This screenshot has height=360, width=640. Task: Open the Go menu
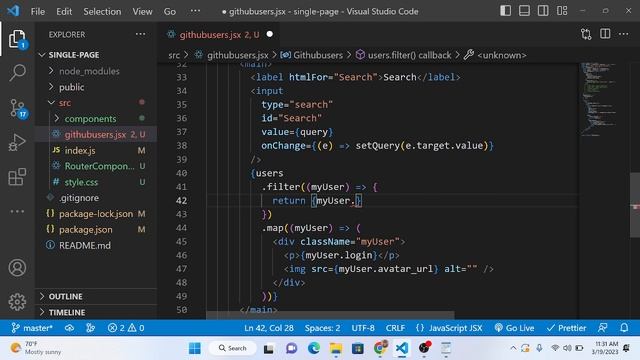pyautogui.click(x=170, y=11)
